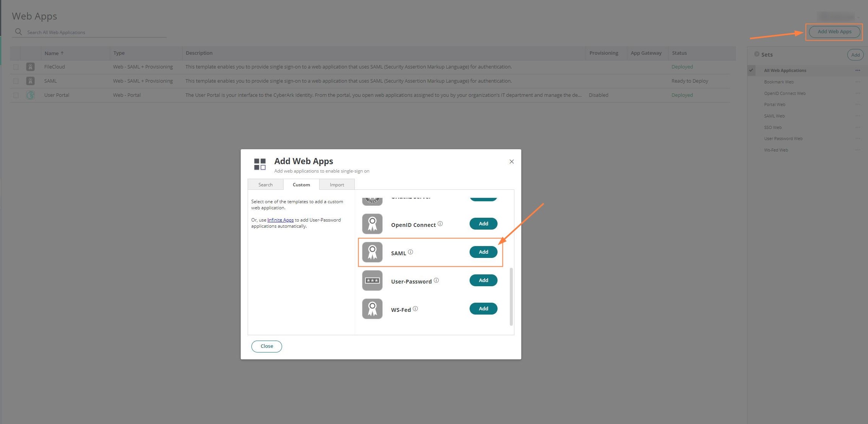Click the info icon next to SAML

(411, 252)
